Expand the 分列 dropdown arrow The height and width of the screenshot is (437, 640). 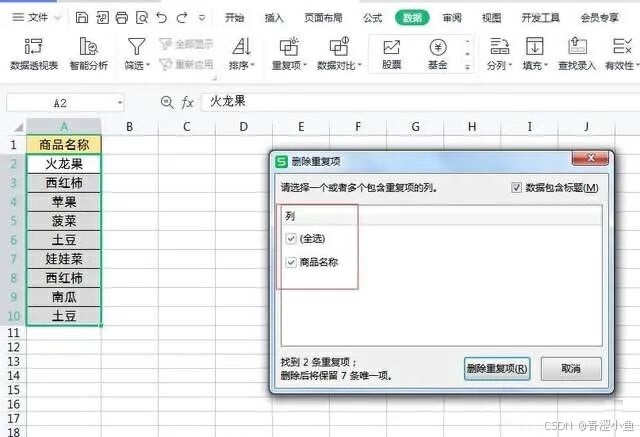tap(510, 65)
